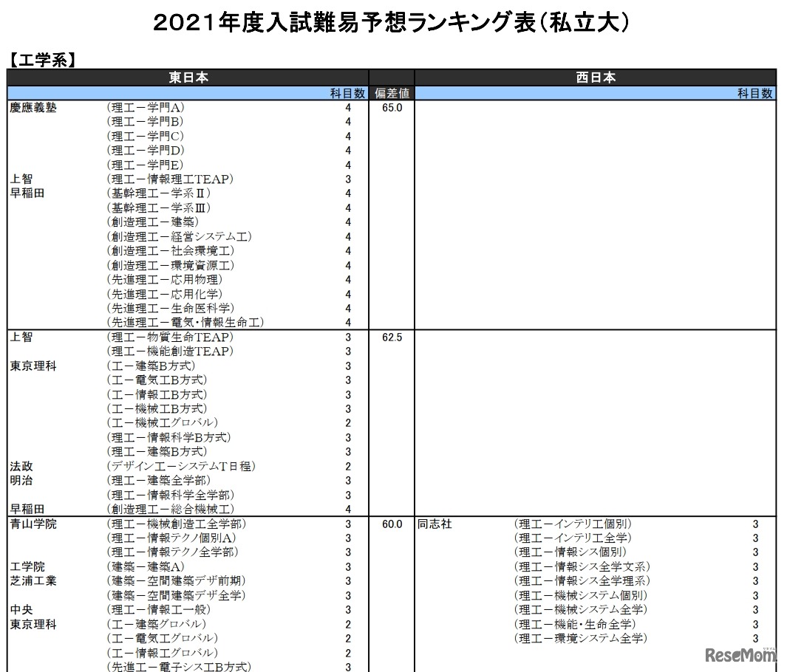Image resolution: width=787 pixels, height=672 pixels.
Task: Click the 62.5 deviation value
Action: pos(392,337)
